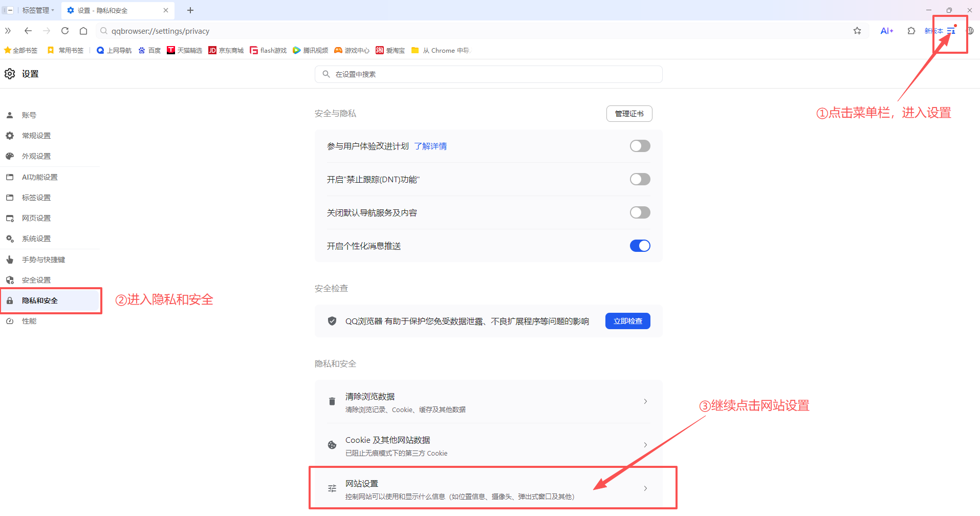The image size is (980, 516).
Task: Expand the 网站设置 row
Action: point(489,488)
